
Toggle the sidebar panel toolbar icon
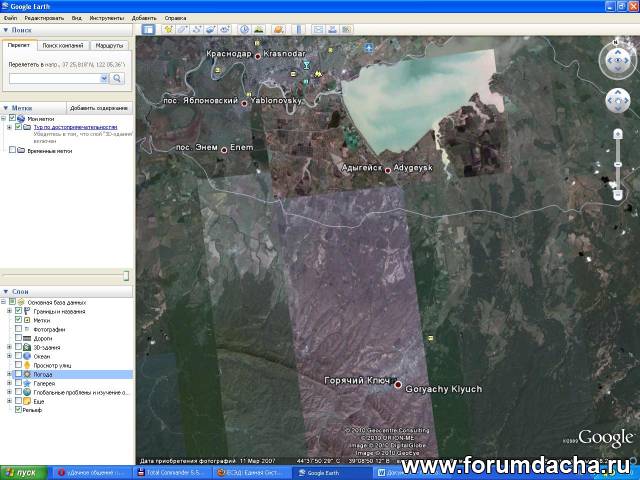(148, 30)
